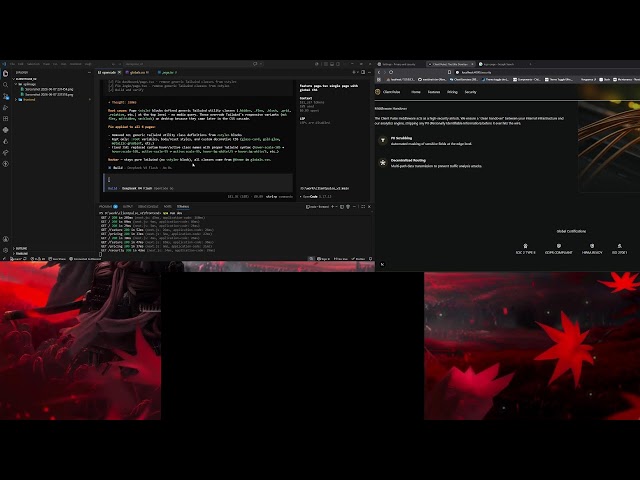Switch to the Settings browser tab
This screenshot has width=640, height=480.
400,64
